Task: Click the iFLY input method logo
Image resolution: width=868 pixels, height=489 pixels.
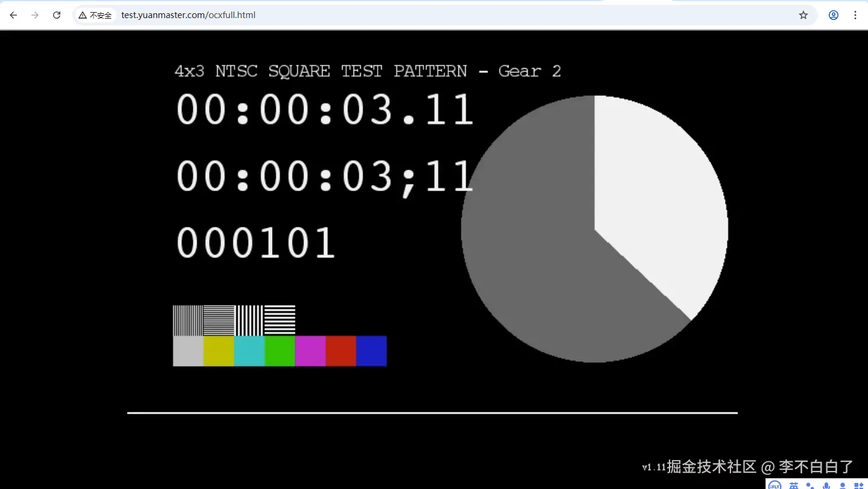Action: tap(775, 485)
